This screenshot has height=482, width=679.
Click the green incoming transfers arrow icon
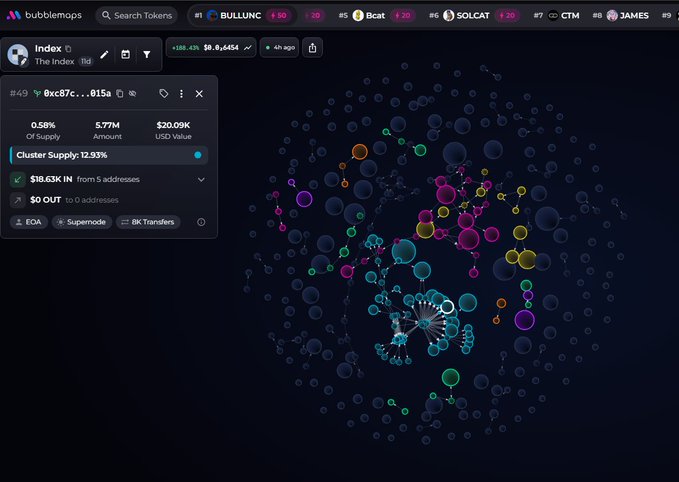click(x=18, y=179)
